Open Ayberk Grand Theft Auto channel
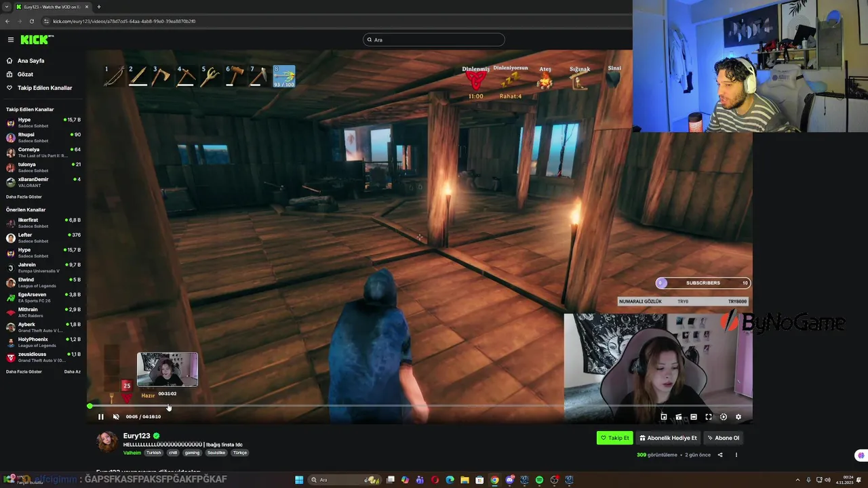 tap(43, 327)
